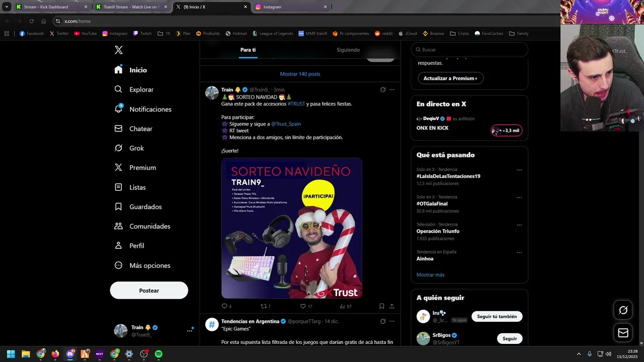Screen dimensions: 644x362
Task: Open the Cripto bookmarks folder
Action: [x=460, y=34]
